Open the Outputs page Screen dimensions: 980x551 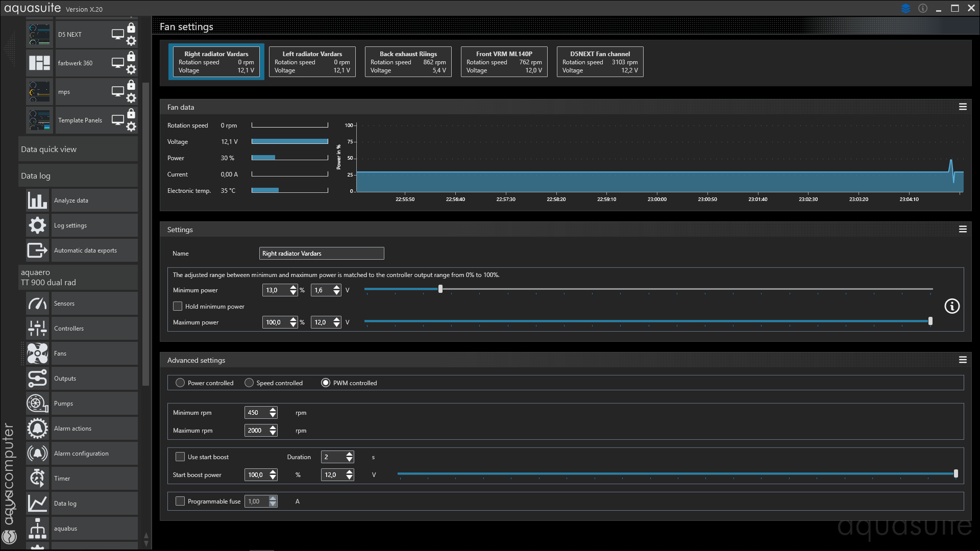coord(65,379)
